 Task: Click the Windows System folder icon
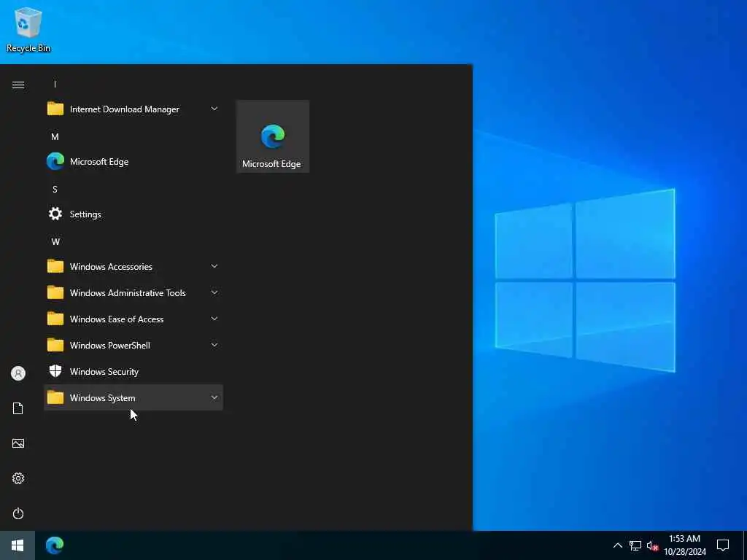[x=55, y=397]
